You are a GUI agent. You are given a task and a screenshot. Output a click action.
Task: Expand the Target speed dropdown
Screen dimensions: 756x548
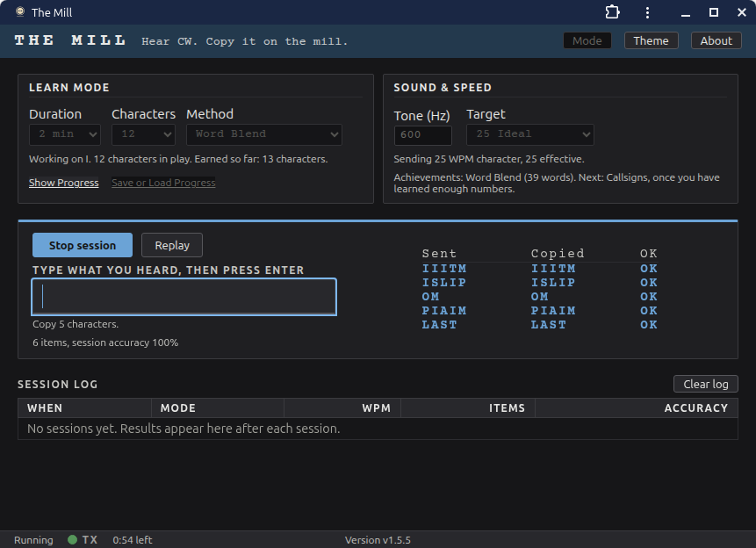click(x=529, y=134)
